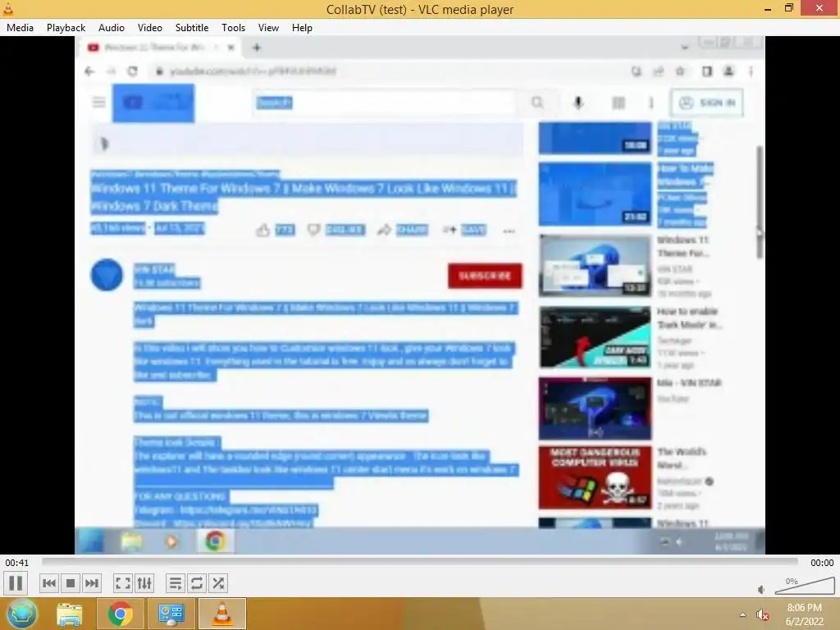
Task: Click YouTube voice search microphone icon
Action: (578, 103)
